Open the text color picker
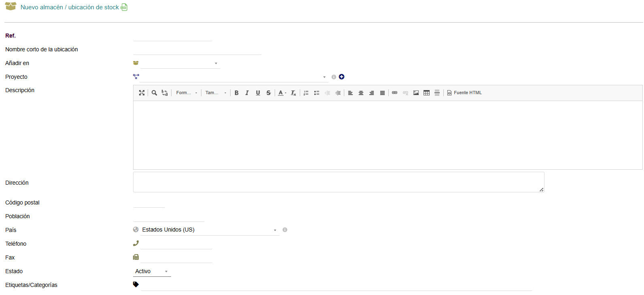This screenshot has width=644, height=295. click(x=282, y=93)
